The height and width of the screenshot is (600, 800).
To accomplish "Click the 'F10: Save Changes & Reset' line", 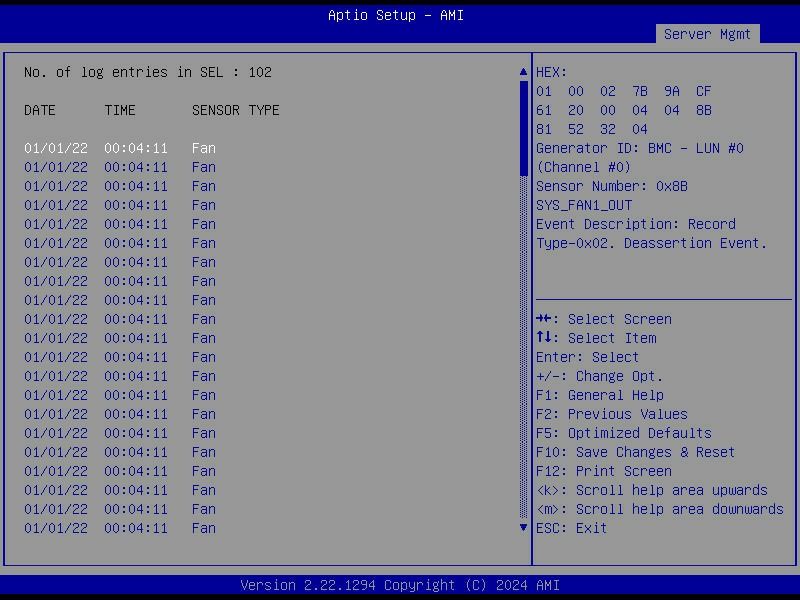I will click(636, 452).
